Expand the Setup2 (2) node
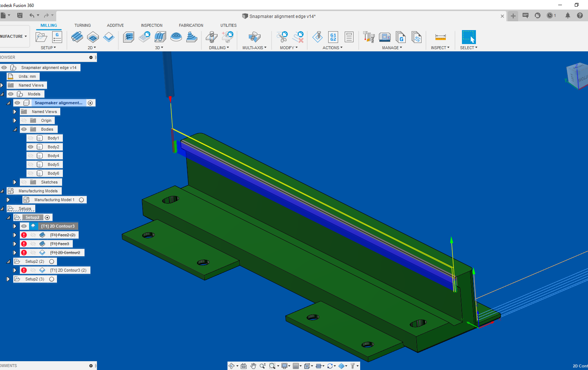The height and width of the screenshot is (370, 588). (8, 261)
